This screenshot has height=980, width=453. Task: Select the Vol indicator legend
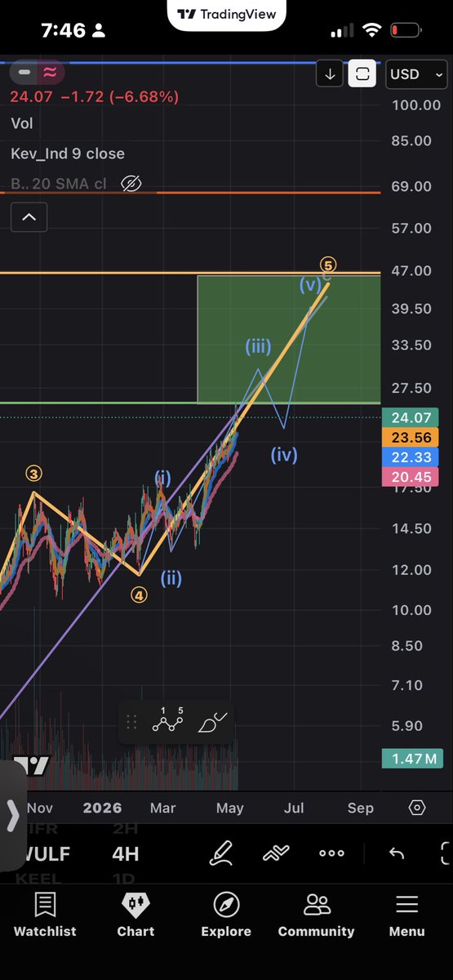pyautogui.click(x=22, y=123)
